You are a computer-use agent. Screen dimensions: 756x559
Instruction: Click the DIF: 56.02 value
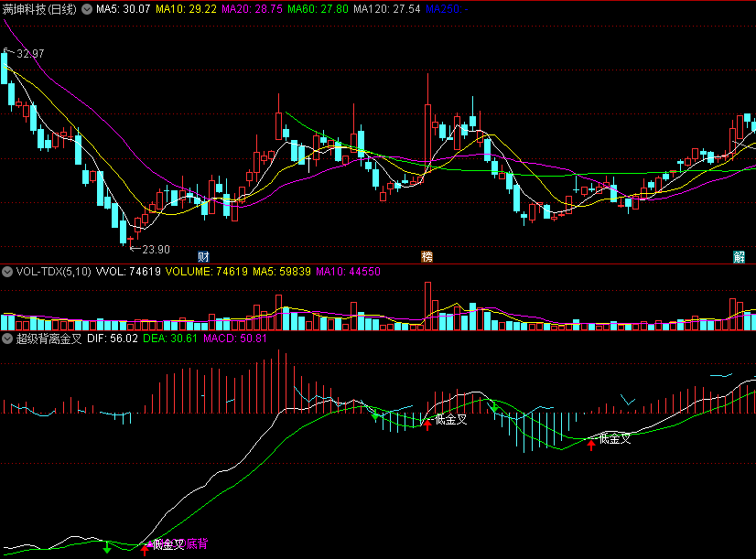113,339
